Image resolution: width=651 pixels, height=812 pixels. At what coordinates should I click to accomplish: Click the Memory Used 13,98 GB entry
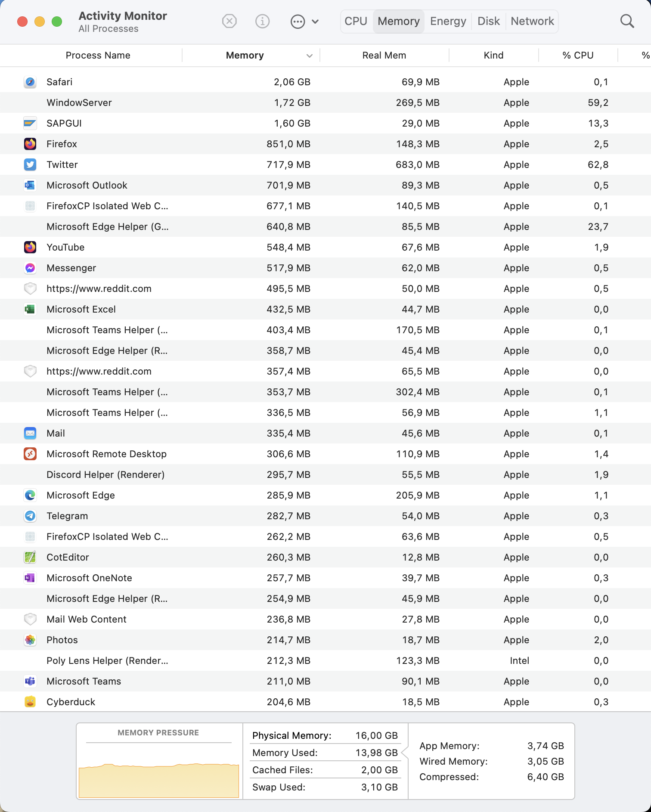325,753
